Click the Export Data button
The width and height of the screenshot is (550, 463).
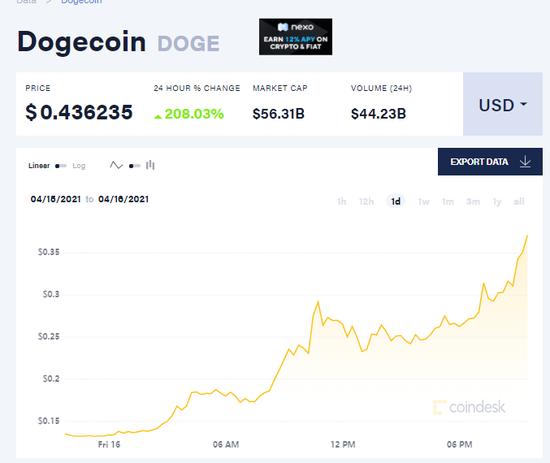[490, 162]
